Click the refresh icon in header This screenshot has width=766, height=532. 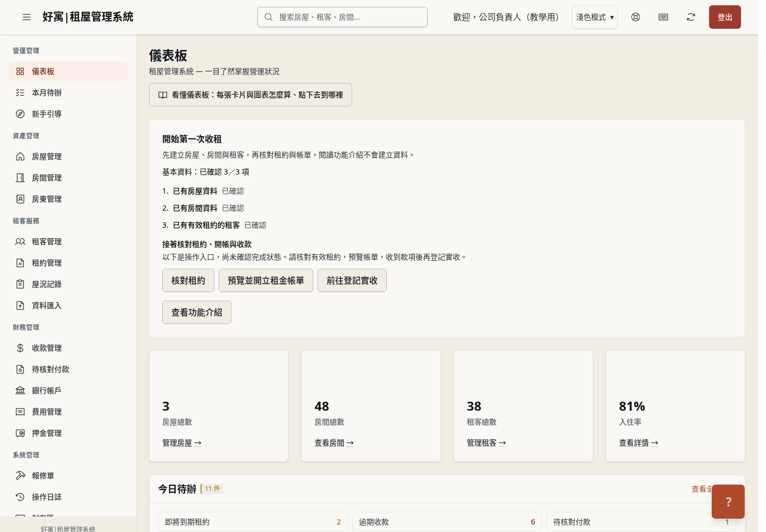[x=691, y=17]
